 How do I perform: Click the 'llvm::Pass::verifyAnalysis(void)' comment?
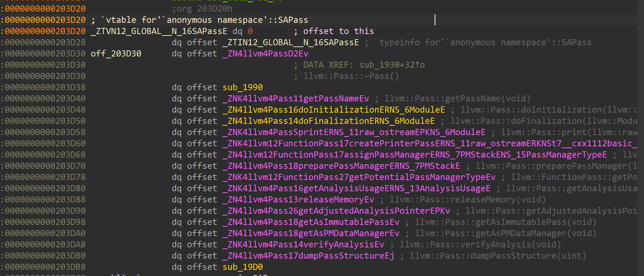[480, 244]
